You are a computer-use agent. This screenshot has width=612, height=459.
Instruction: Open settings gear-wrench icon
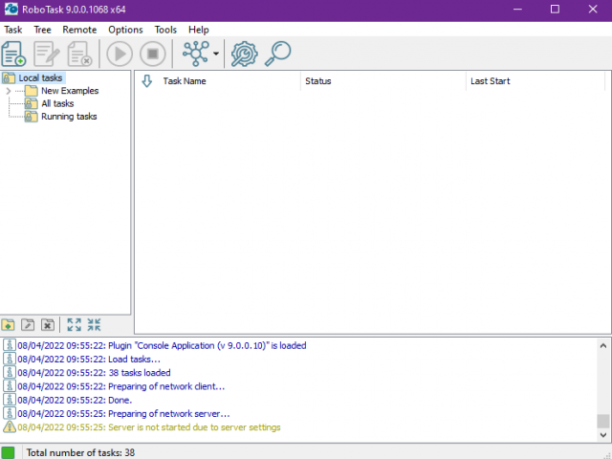(244, 53)
